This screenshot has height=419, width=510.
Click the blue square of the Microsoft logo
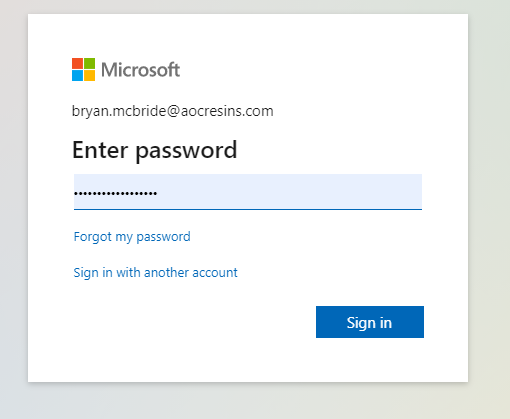pos(77,75)
